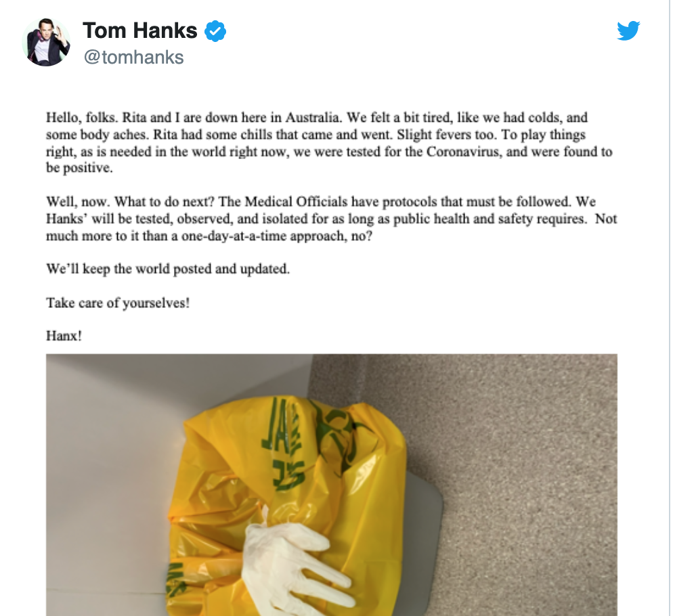Click 'We'll keep the world posted and updated.'

pos(168,269)
